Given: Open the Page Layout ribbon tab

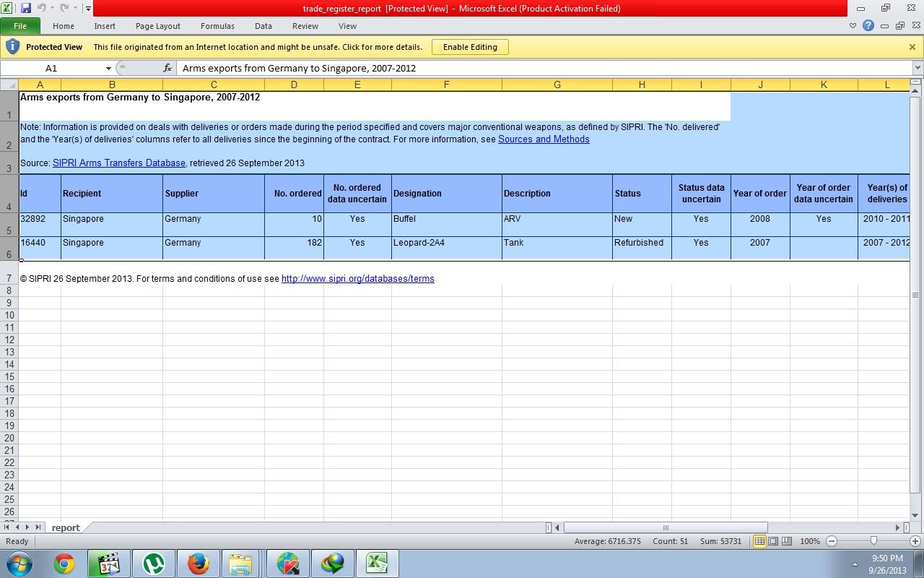Looking at the screenshot, I should [158, 26].
